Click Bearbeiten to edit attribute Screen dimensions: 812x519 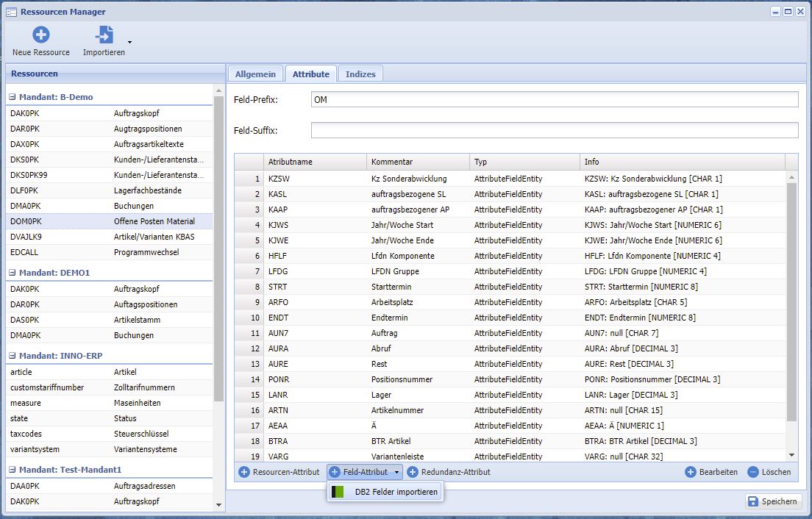pyautogui.click(x=711, y=472)
